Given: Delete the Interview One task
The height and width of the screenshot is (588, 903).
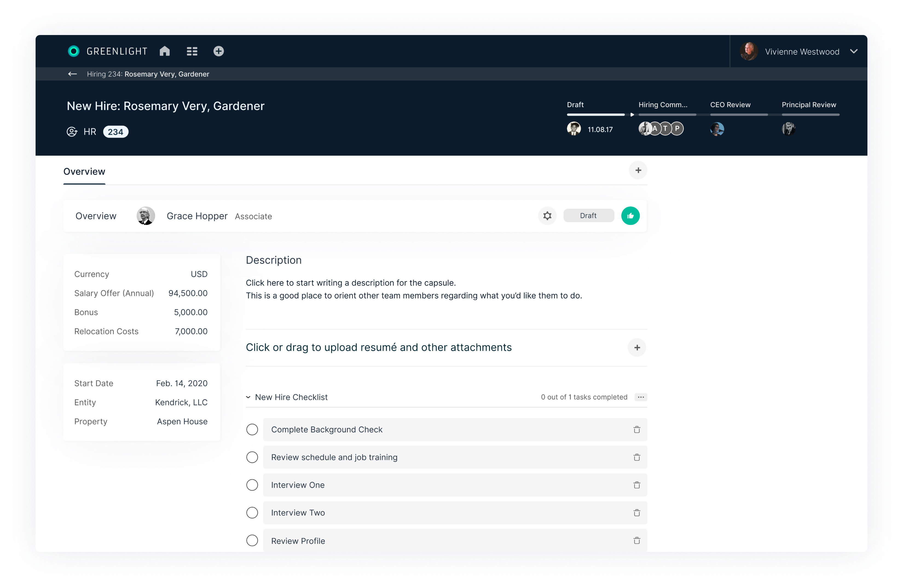Looking at the screenshot, I should (637, 485).
